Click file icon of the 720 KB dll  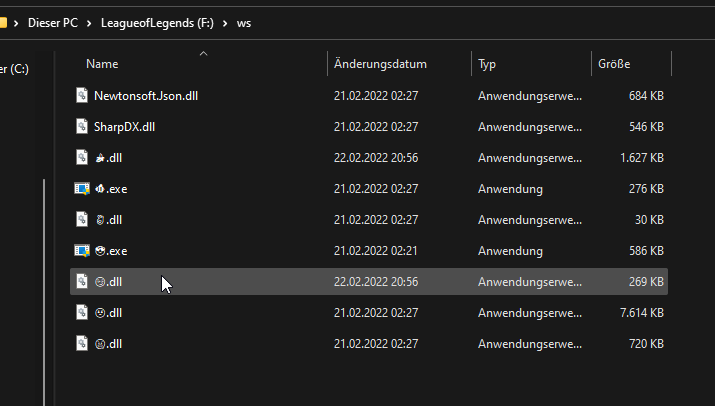82,344
